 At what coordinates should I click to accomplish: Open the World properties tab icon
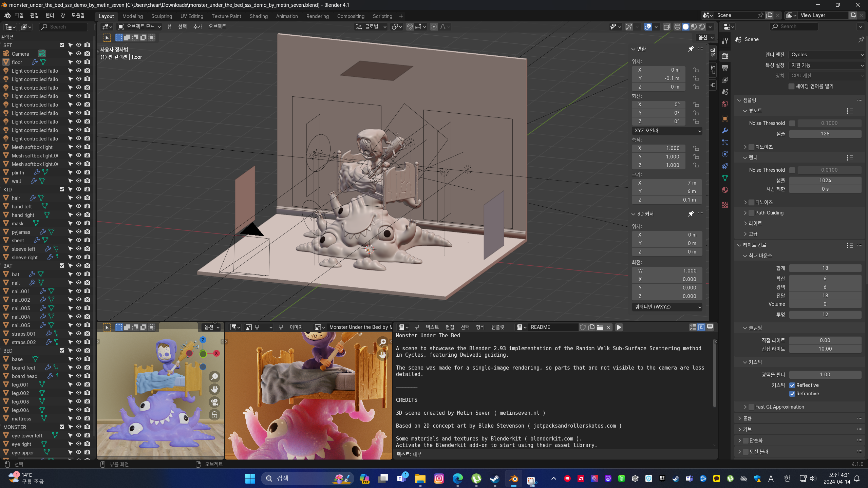tap(725, 104)
